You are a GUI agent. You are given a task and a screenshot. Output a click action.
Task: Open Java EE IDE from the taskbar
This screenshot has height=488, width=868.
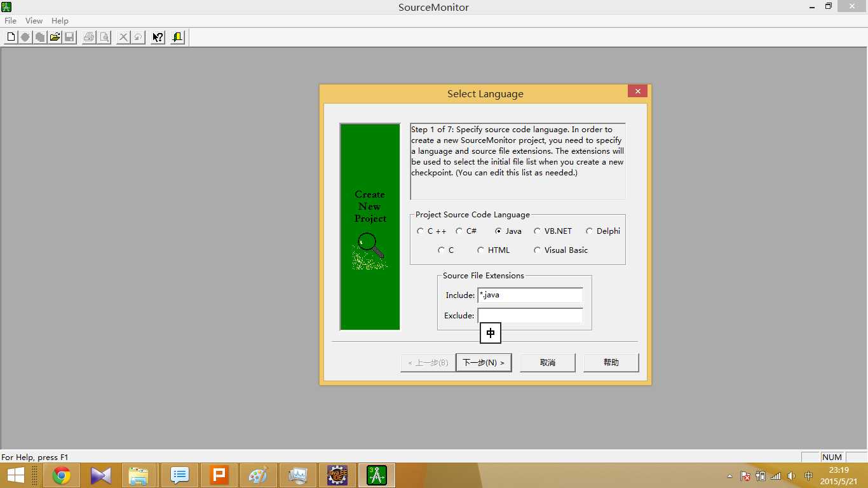(x=337, y=475)
